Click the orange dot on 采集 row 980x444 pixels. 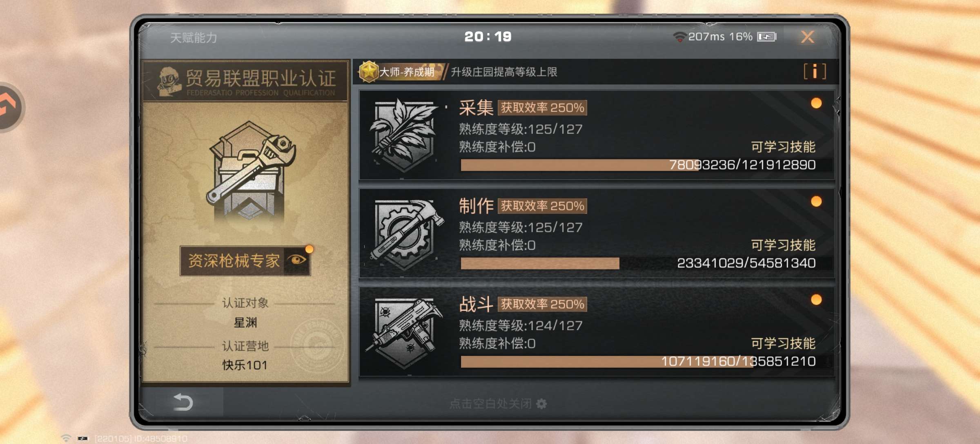pos(816,103)
